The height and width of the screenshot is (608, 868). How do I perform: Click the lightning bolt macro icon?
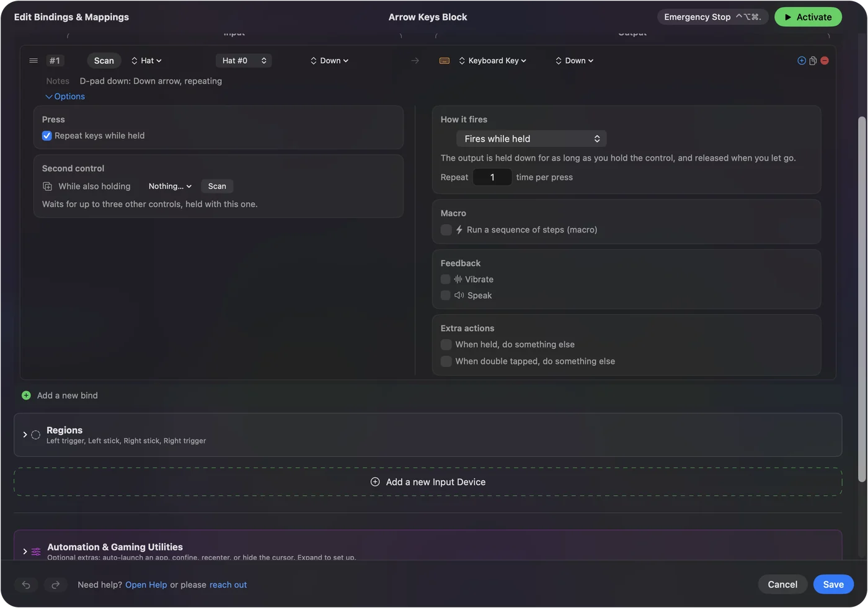click(459, 229)
